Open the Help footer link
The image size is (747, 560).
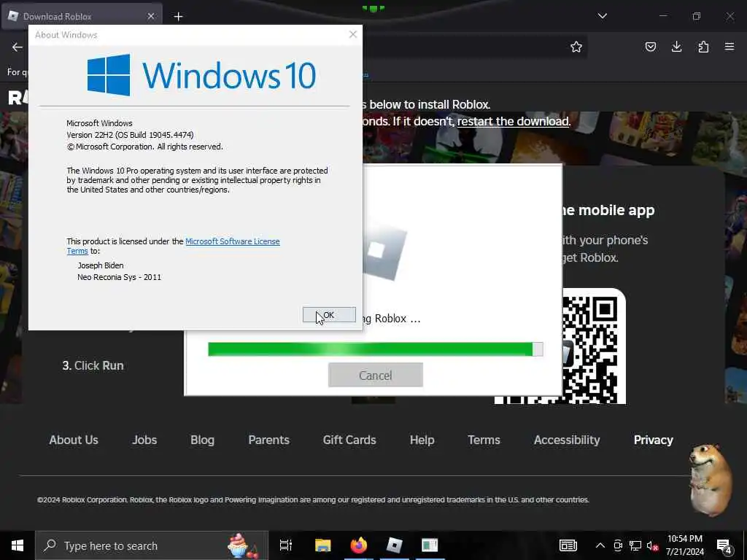422,440
